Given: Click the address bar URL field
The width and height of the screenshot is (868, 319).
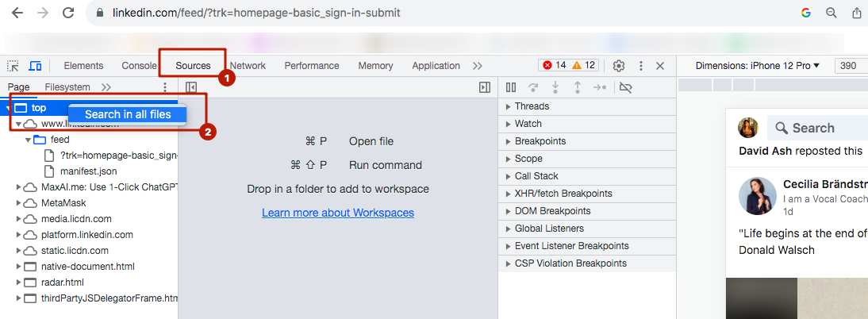Looking at the screenshot, I should 256,12.
